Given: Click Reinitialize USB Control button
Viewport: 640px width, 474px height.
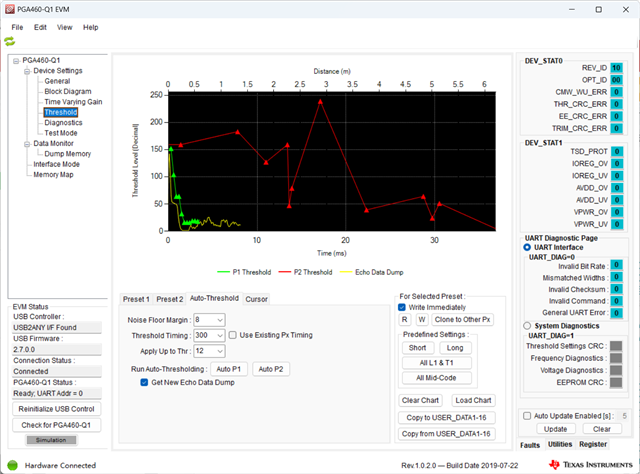Looking at the screenshot, I should click(x=57, y=409).
